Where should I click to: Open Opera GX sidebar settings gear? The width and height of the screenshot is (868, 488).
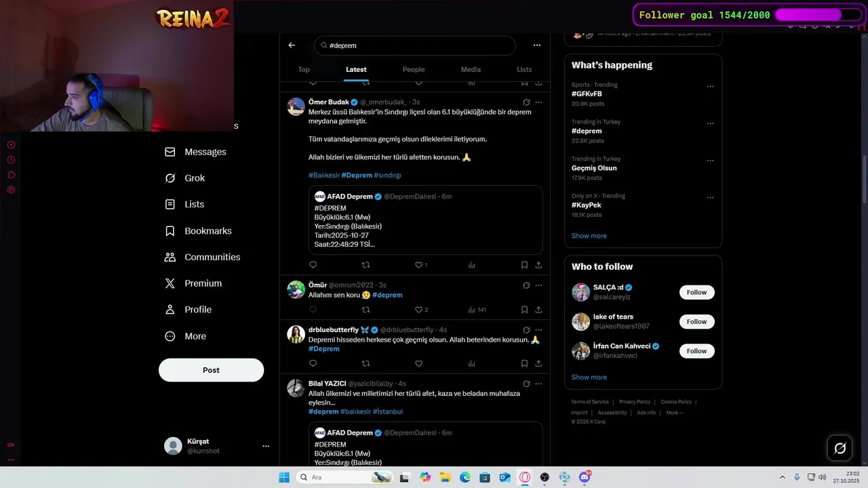tap(11, 190)
